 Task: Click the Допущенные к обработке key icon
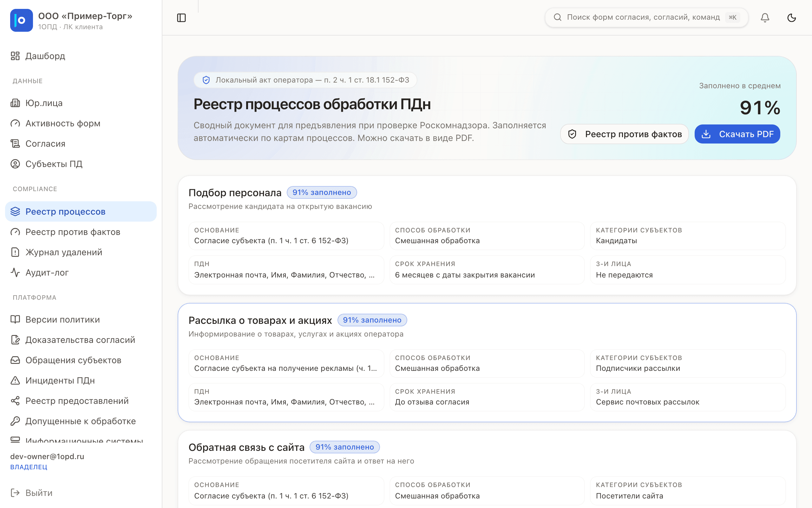(15, 421)
